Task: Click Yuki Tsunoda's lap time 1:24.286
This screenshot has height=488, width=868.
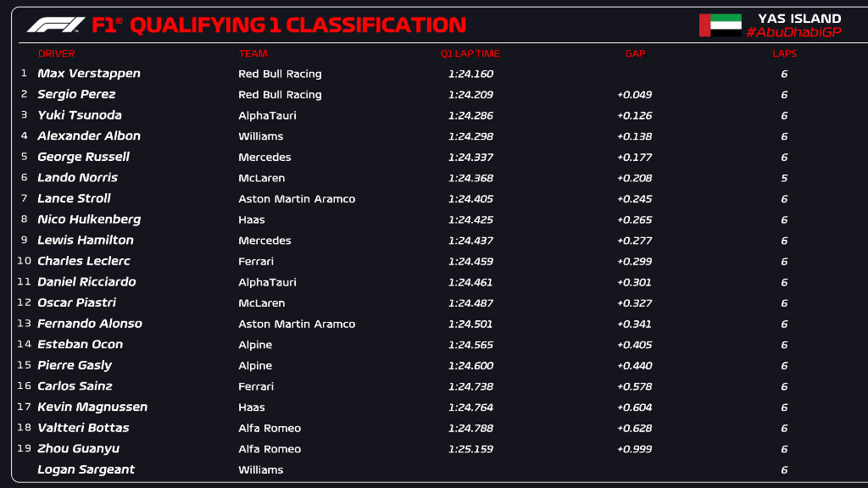Action: click(470, 115)
